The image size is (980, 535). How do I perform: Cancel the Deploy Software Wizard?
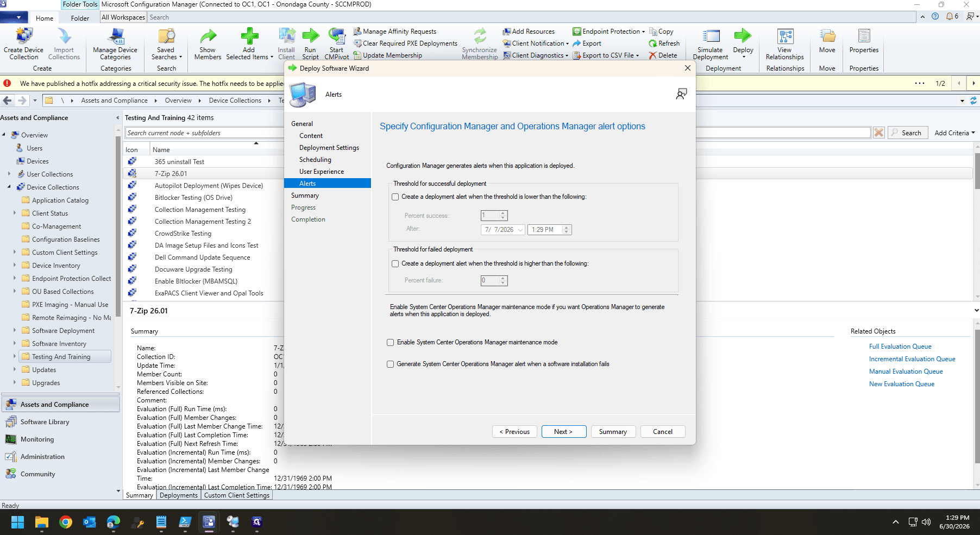point(663,432)
